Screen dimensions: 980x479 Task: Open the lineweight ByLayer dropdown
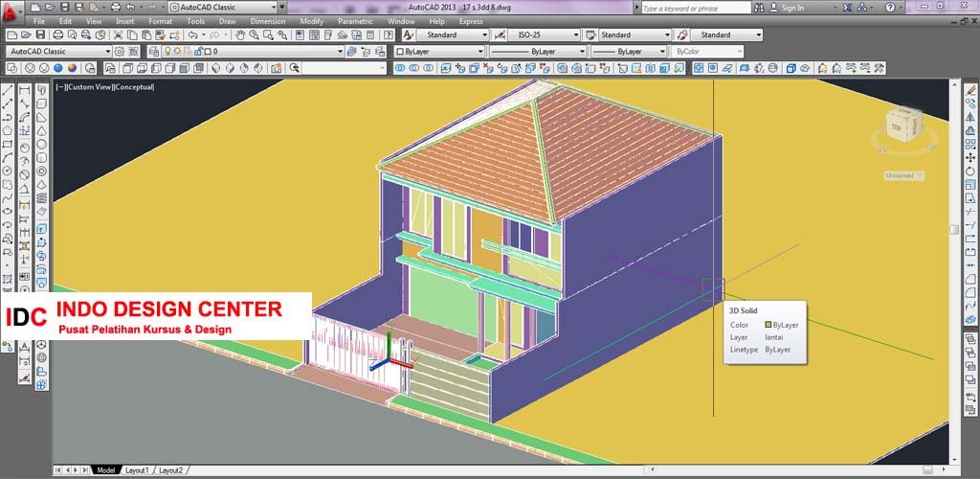629,52
